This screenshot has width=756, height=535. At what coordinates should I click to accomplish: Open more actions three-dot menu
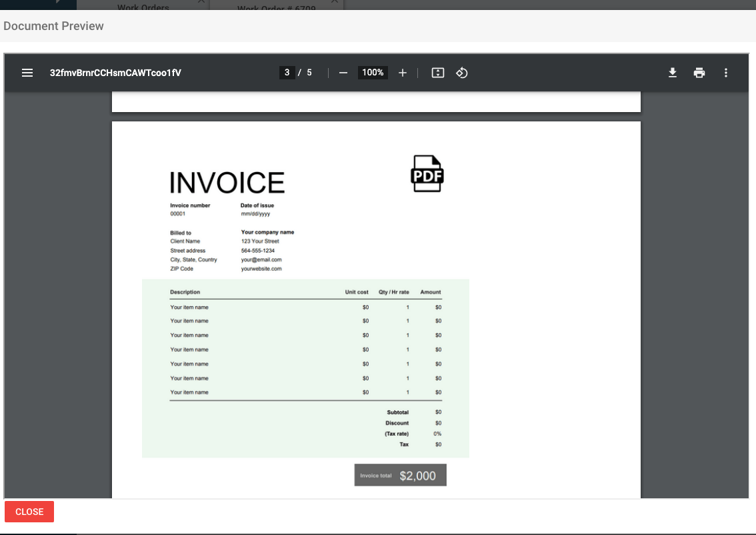tap(726, 73)
